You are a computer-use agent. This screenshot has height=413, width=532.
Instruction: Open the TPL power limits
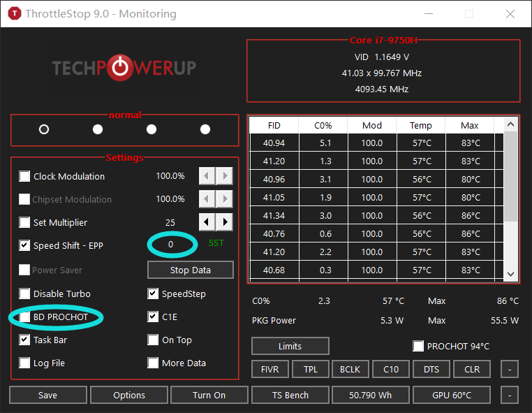(311, 369)
